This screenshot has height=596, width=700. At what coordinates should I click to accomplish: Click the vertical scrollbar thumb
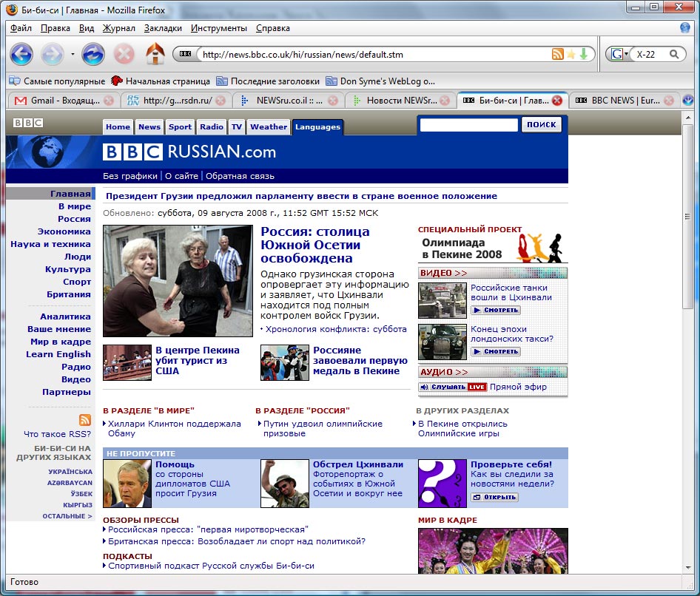click(687, 217)
